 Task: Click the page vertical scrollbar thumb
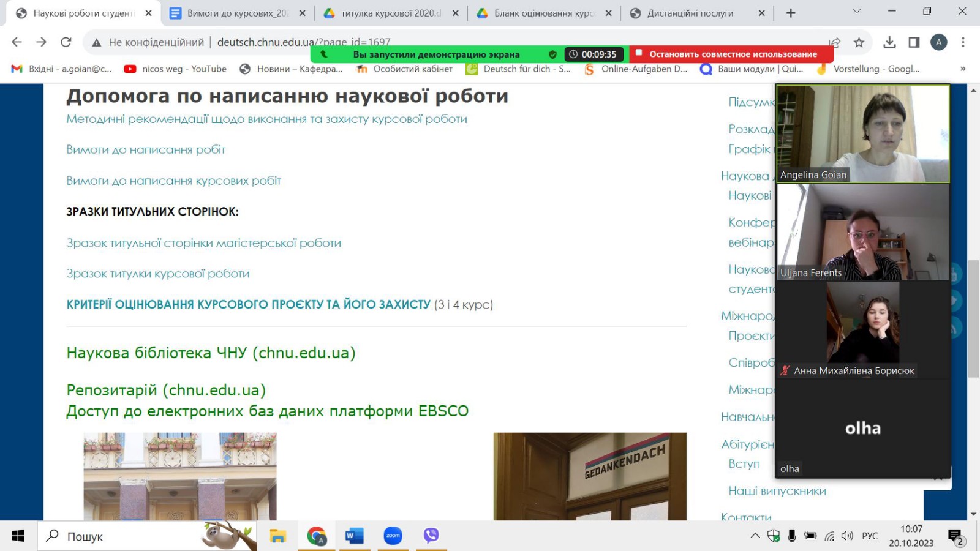tap(973, 318)
